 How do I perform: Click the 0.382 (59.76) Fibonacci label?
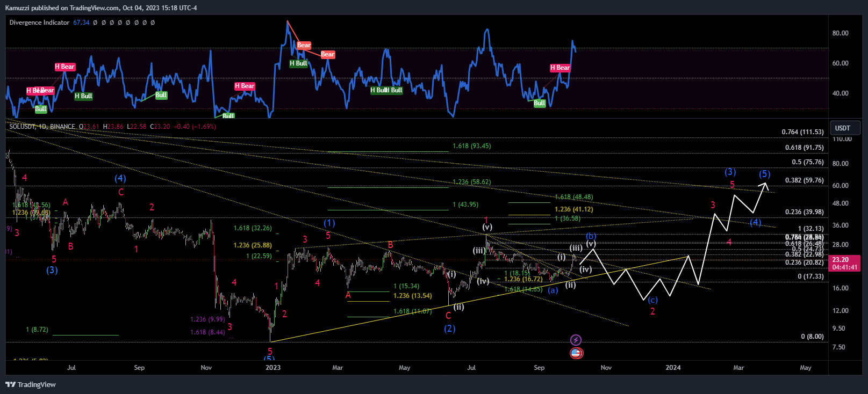804,180
